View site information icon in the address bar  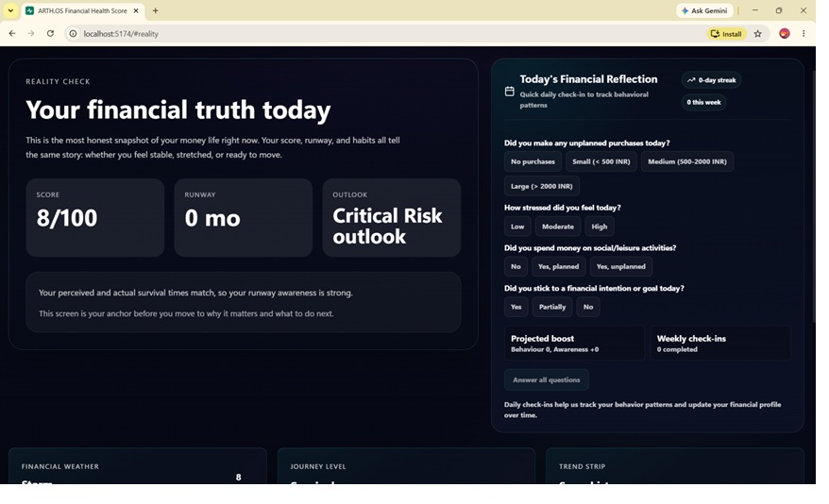tap(73, 33)
